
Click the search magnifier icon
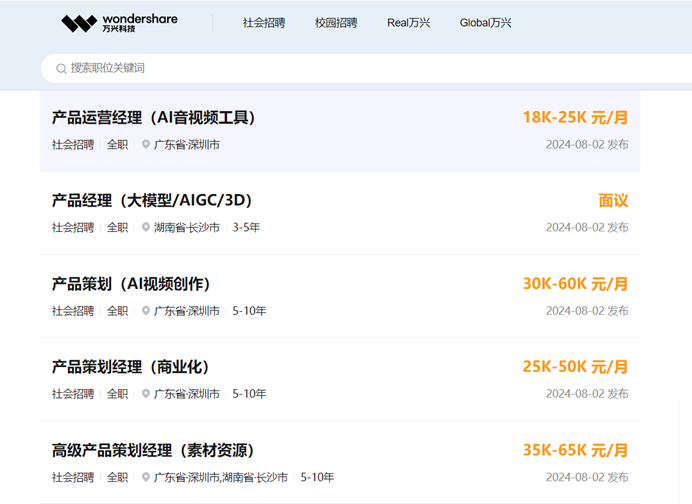[x=62, y=69]
